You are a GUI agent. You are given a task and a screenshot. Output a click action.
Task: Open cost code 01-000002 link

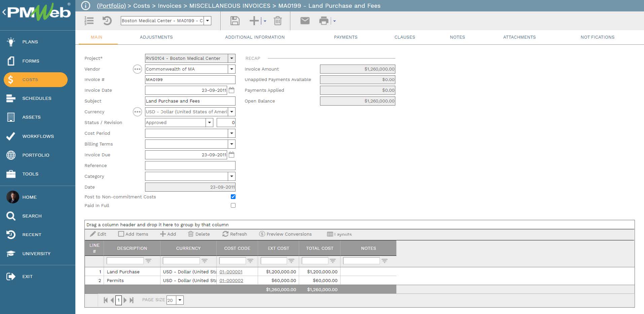231,280
